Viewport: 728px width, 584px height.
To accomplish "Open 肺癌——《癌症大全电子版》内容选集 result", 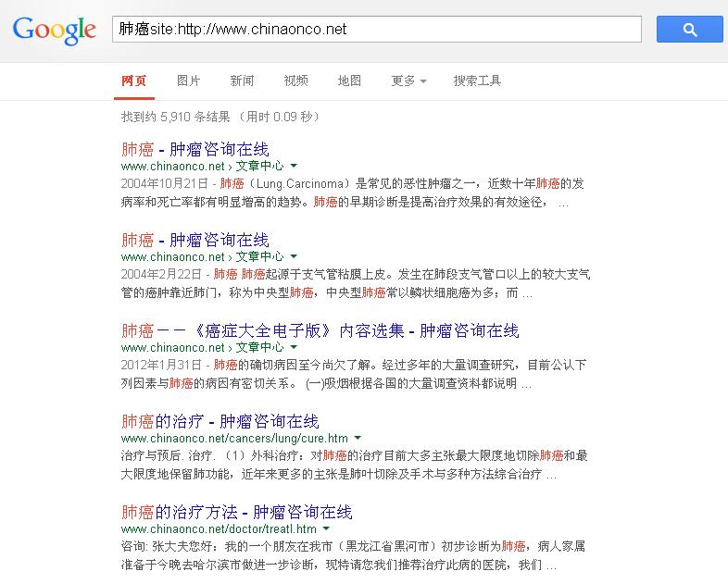I will [320, 330].
